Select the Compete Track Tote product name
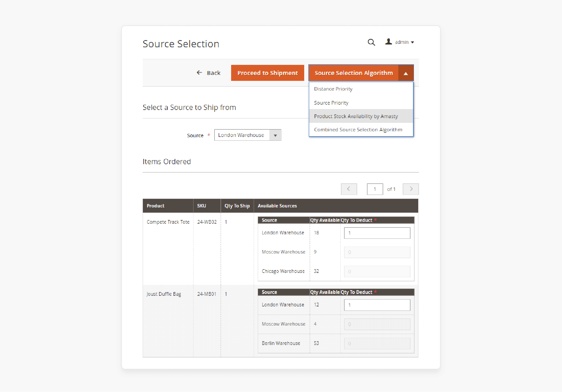The image size is (562, 392). [168, 222]
